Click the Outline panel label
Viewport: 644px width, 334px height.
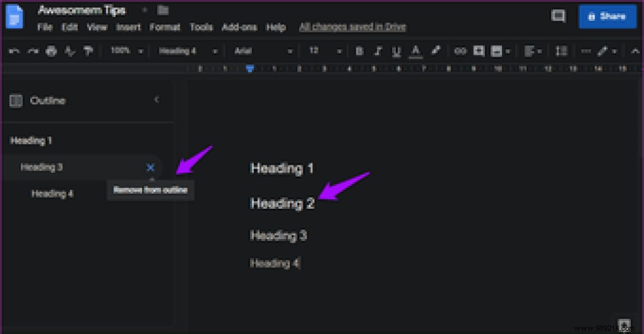point(47,101)
